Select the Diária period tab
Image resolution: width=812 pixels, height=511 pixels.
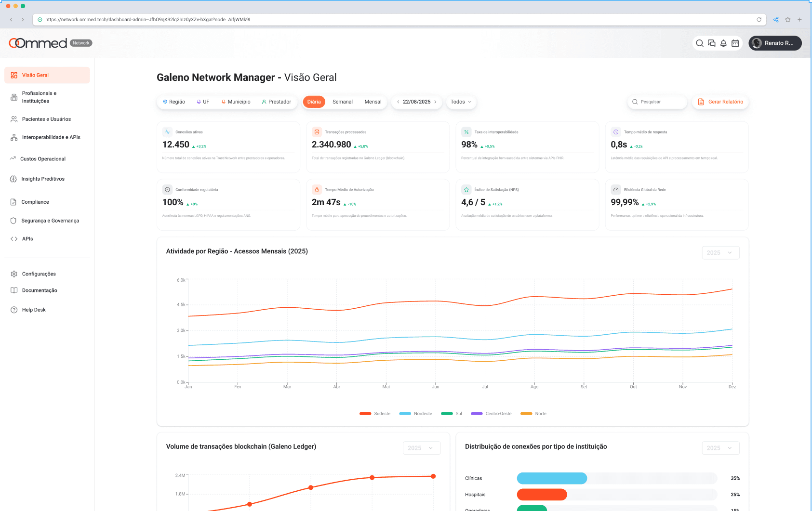click(x=314, y=102)
